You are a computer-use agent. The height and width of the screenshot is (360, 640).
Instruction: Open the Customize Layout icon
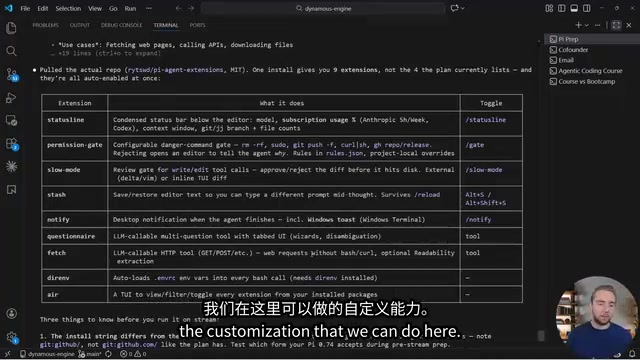point(549,8)
